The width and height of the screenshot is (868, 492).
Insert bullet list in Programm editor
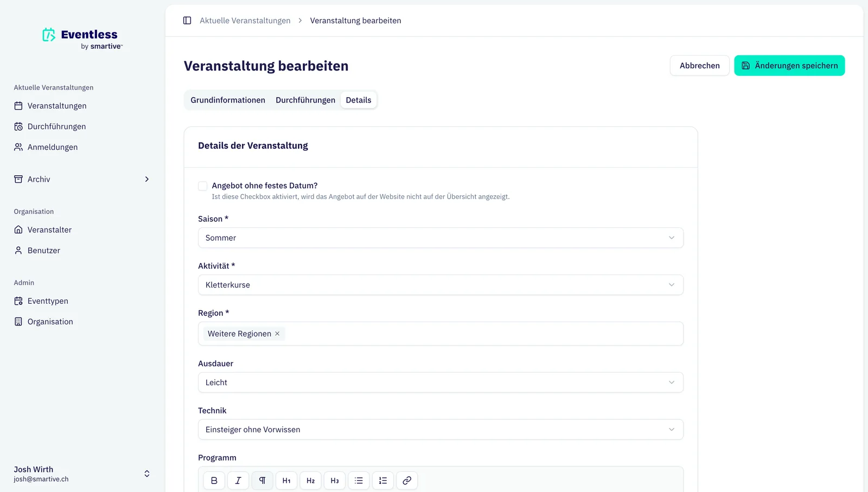click(x=359, y=481)
